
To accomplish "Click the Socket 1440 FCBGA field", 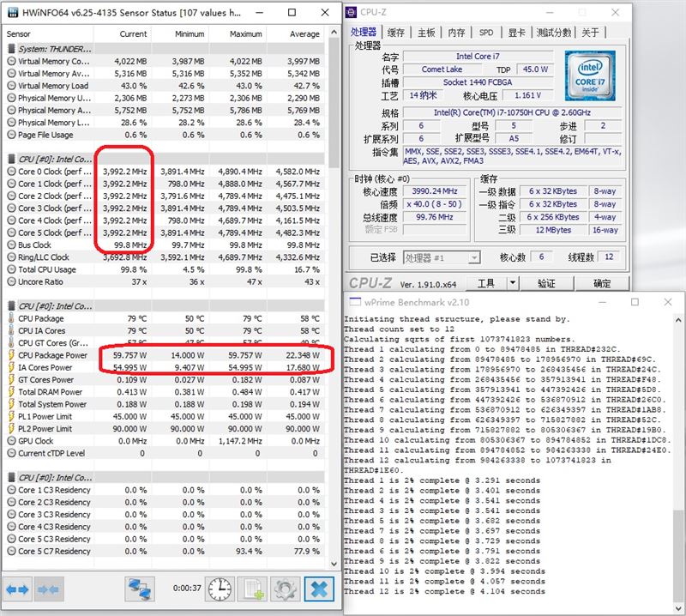I will (478, 82).
